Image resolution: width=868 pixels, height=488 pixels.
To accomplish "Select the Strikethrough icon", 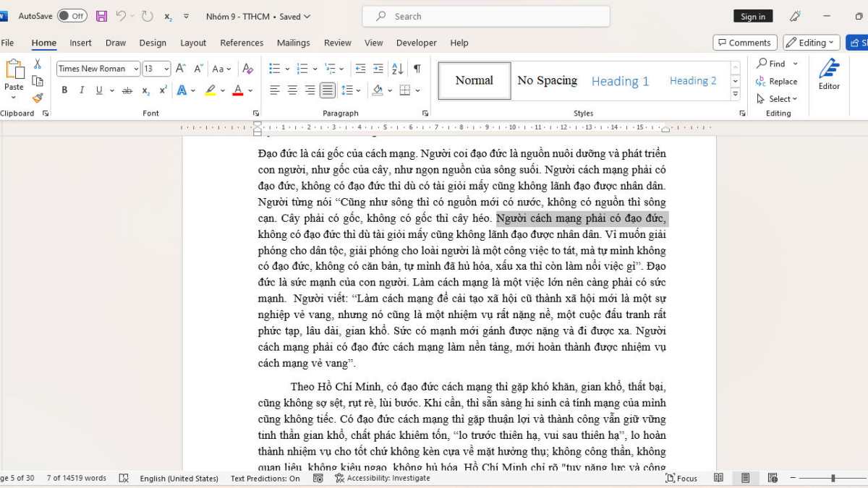I will [128, 90].
